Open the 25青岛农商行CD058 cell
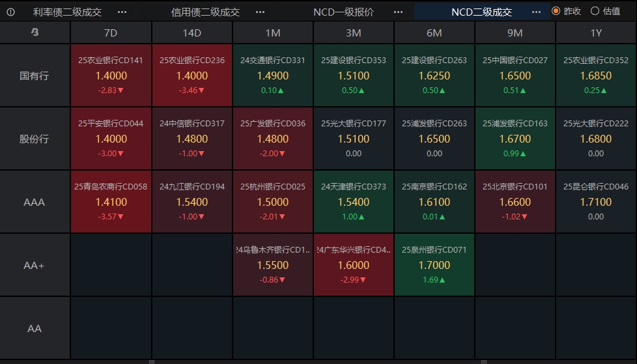Image resolution: width=637 pixels, height=364 pixels. point(111,202)
